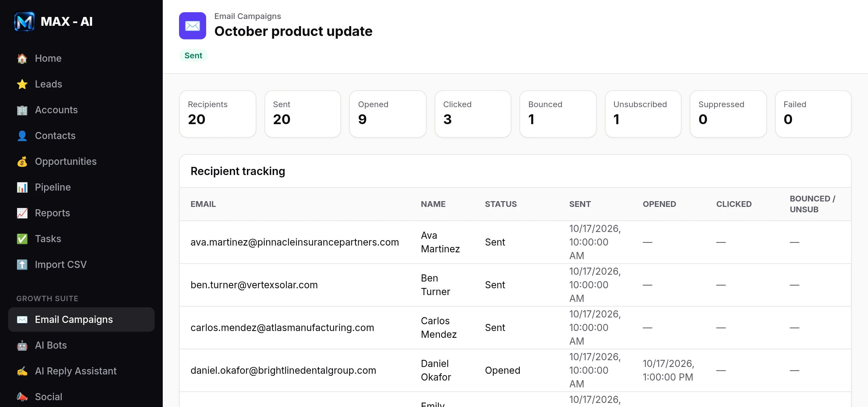Open Opportunities page
This screenshot has width=868, height=407.
pyautogui.click(x=81, y=161)
